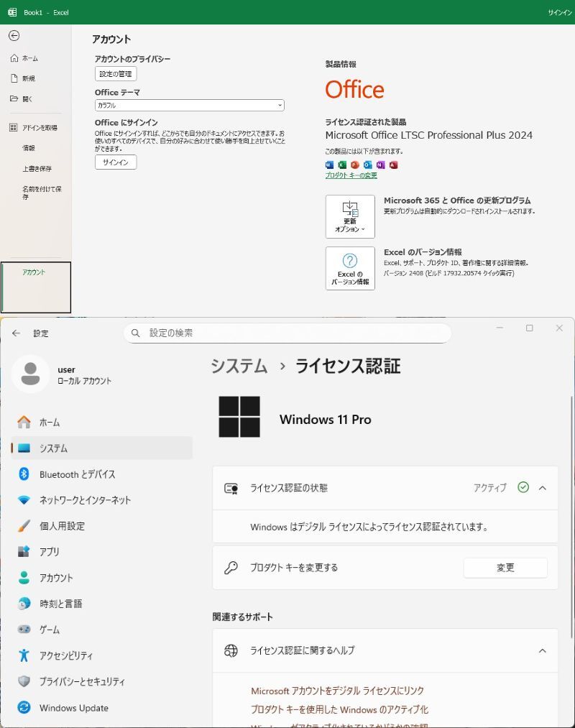Screen dimensions: 575x728
Task: Click the Excel のバージョン情報 question mark button
Action: (350, 268)
